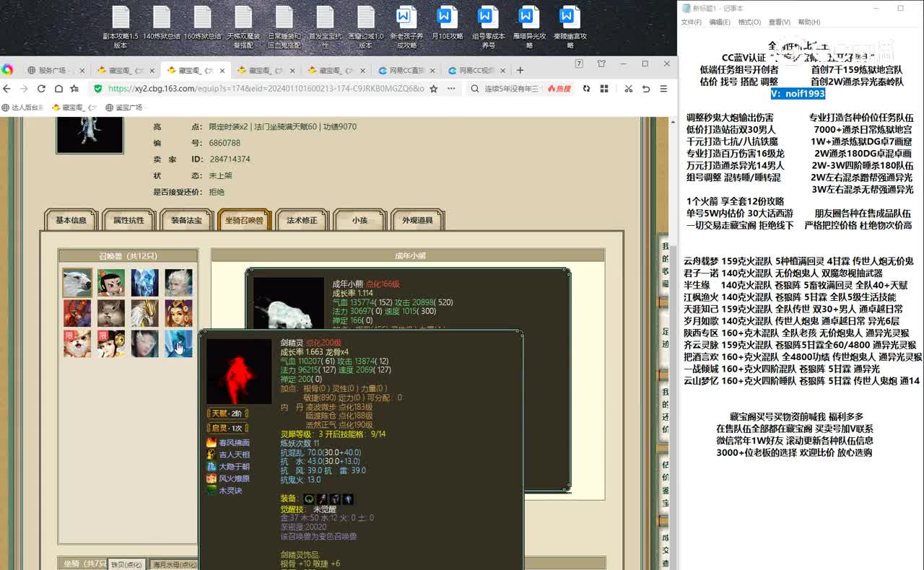
Task: Open the browser hamburger menu
Action: click(663, 89)
